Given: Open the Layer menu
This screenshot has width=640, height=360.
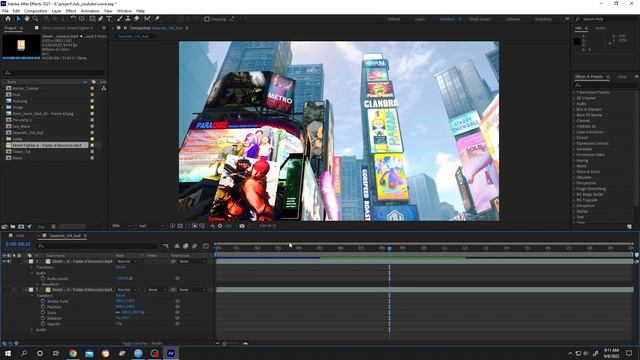Looking at the screenshot, I should pos(57,11).
